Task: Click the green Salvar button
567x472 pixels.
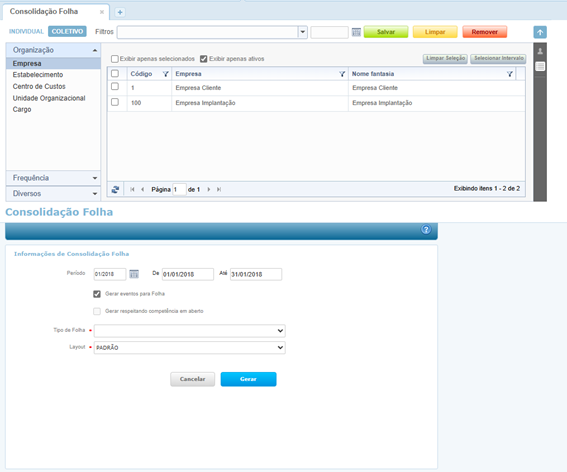Action: tap(386, 32)
